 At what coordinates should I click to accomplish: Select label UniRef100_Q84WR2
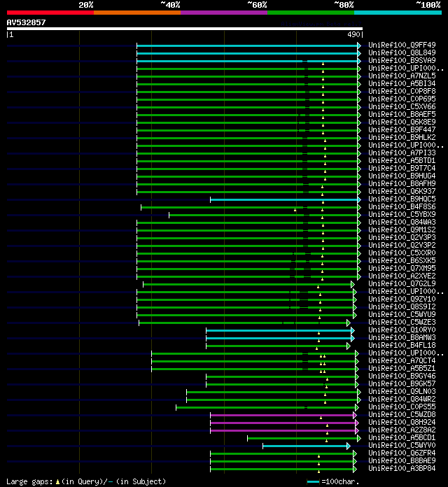402,399
